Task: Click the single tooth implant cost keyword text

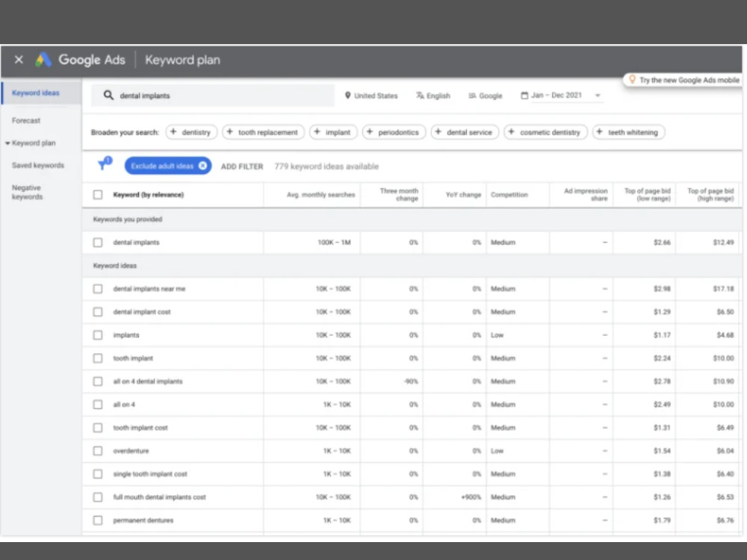Action: pos(150,474)
